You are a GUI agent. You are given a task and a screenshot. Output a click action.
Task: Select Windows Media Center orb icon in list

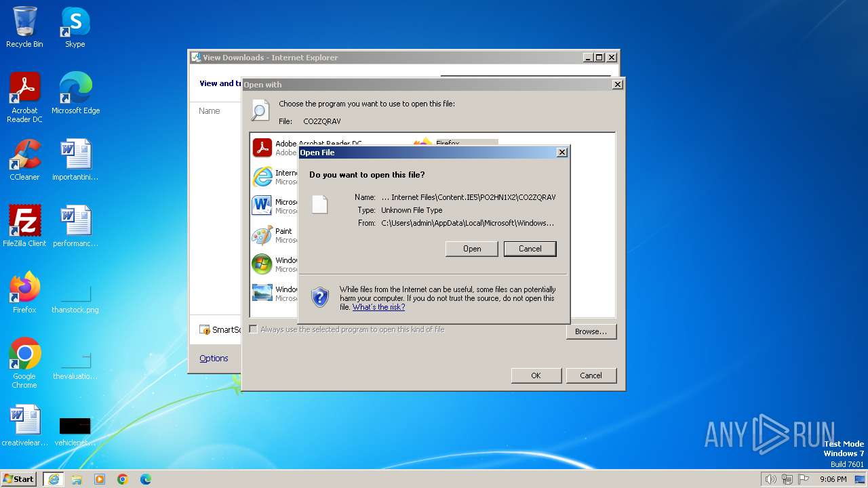point(262,264)
